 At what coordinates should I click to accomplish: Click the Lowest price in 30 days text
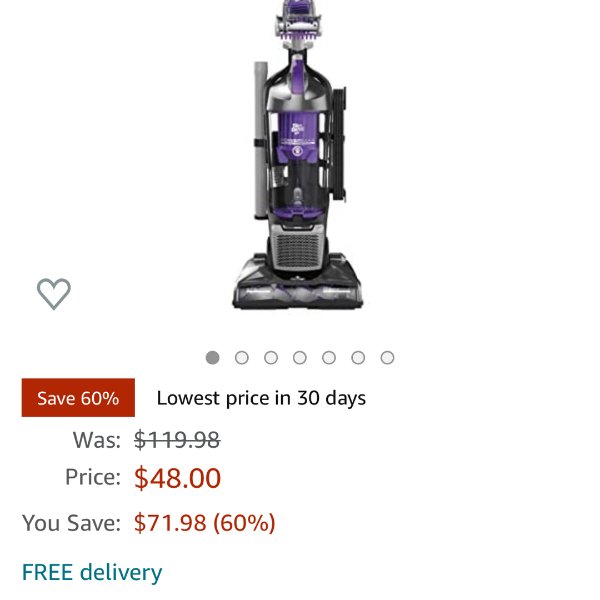261,398
